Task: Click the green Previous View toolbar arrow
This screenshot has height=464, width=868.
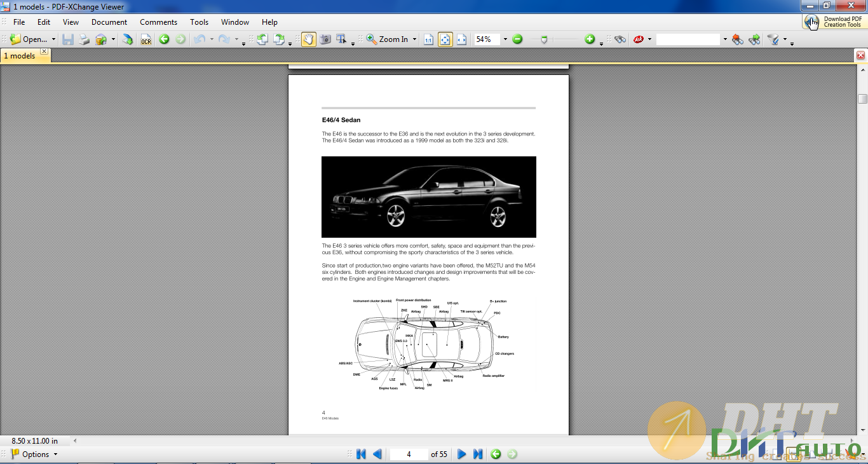Action: coord(164,39)
